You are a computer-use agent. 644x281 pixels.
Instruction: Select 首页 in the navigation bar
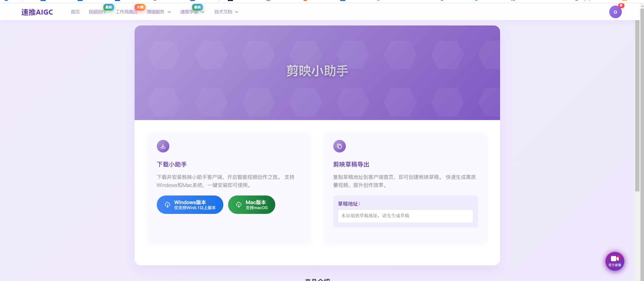[75, 12]
